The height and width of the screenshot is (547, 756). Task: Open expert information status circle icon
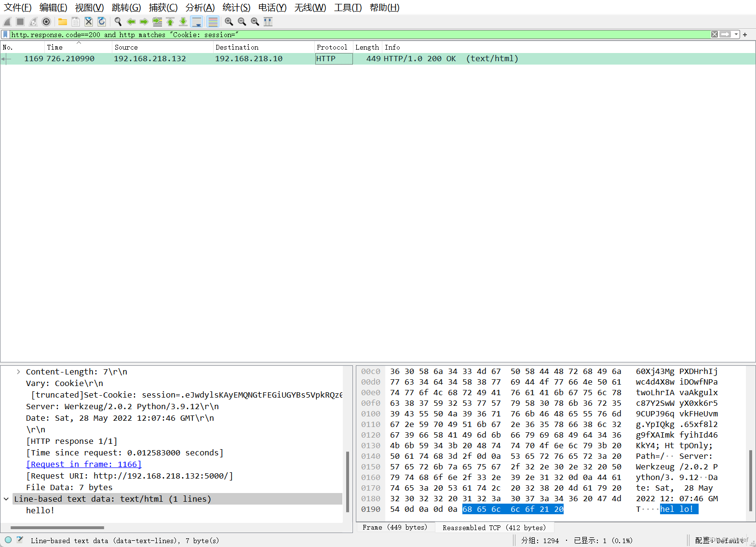(x=8, y=540)
